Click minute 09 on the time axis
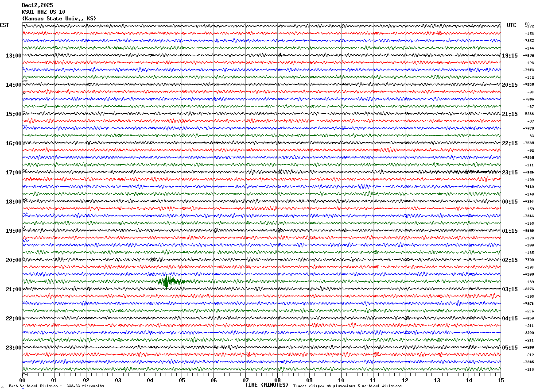The image size is (536, 392). (x=310, y=380)
